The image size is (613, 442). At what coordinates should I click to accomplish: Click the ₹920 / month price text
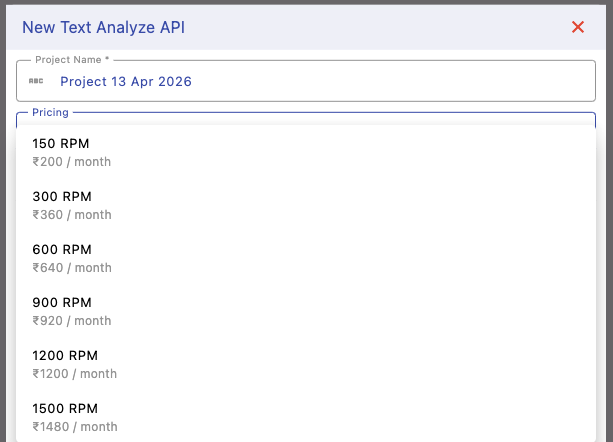71,321
